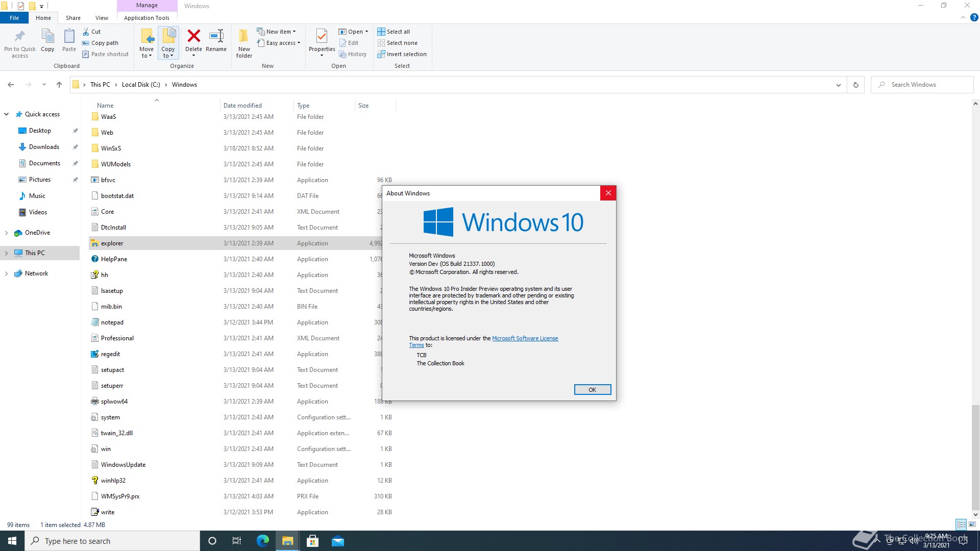Switch to the View ribbon tab
The width and height of the screenshot is (980, 551).
pyautogui.click(x=102, y=18)
